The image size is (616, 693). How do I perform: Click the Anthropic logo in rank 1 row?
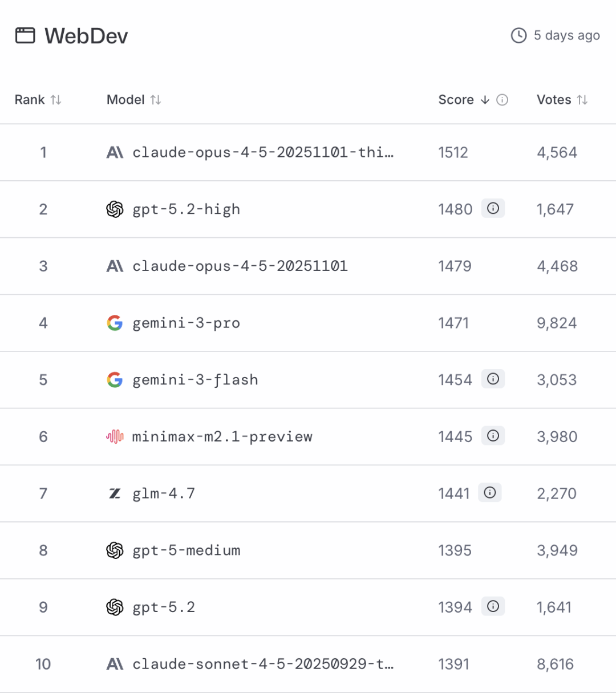coord(115,152)
